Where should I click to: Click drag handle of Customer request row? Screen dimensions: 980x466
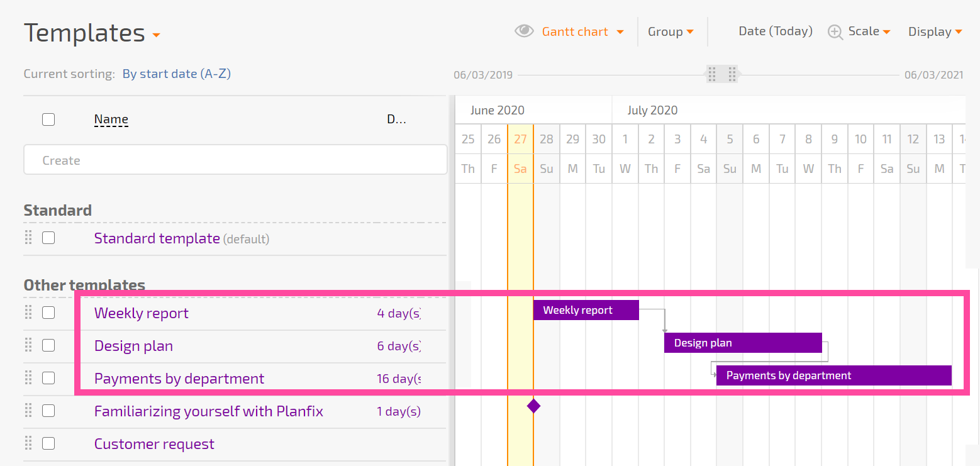point(28,443)
